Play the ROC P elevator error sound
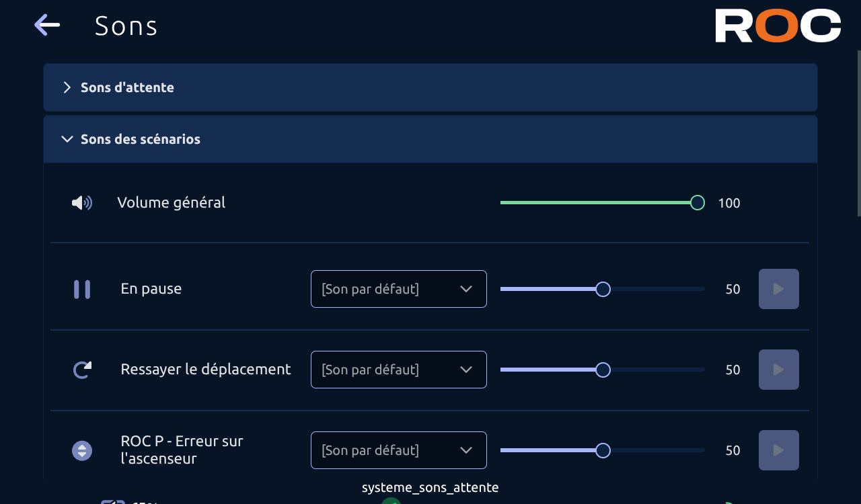 click(779, 450)
